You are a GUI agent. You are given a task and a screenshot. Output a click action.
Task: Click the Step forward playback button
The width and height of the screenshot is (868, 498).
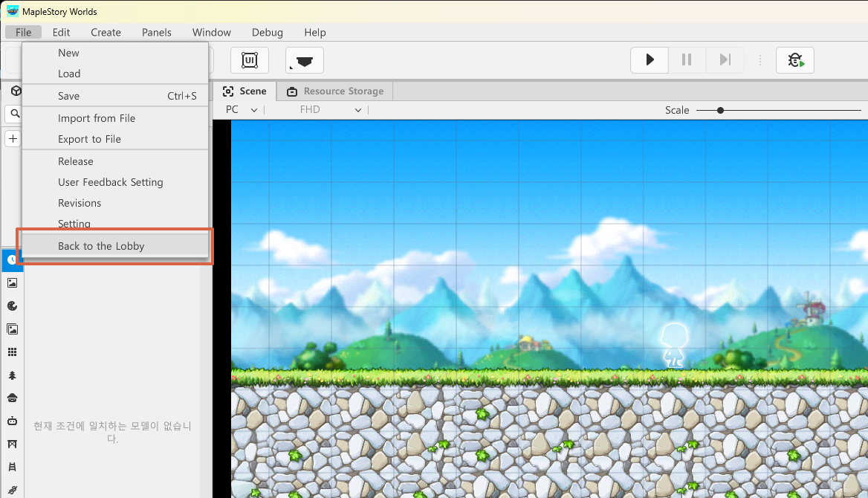pos(725,59)
